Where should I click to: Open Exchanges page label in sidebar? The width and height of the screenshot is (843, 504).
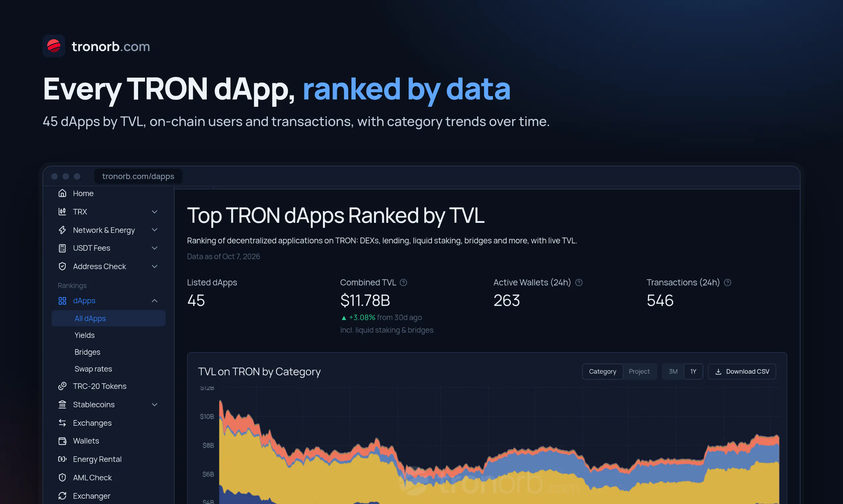[92, 423]
